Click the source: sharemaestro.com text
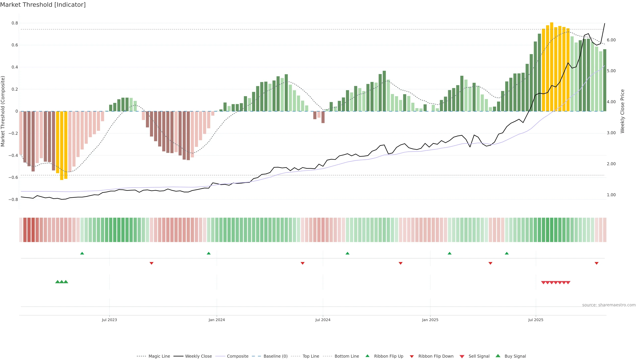Image resolution: width=644 pixels, height=362 pixels. [609, 305]
